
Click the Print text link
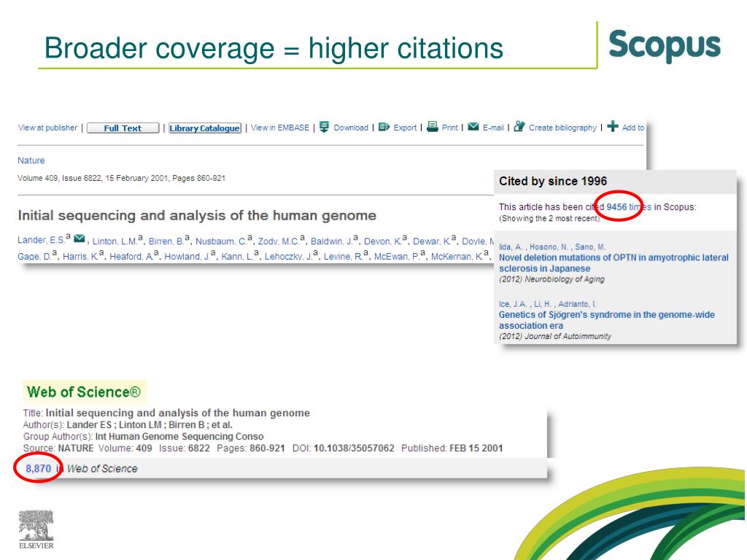[449, 128]
